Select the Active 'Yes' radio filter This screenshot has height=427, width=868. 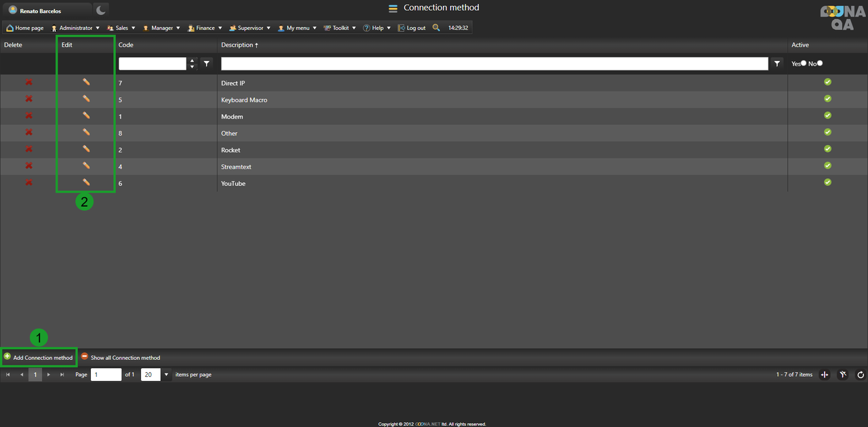[x=804, y=64]
